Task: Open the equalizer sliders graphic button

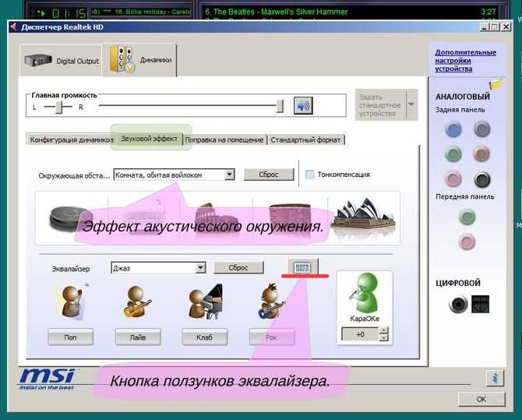Action: (x=302, y=267)
